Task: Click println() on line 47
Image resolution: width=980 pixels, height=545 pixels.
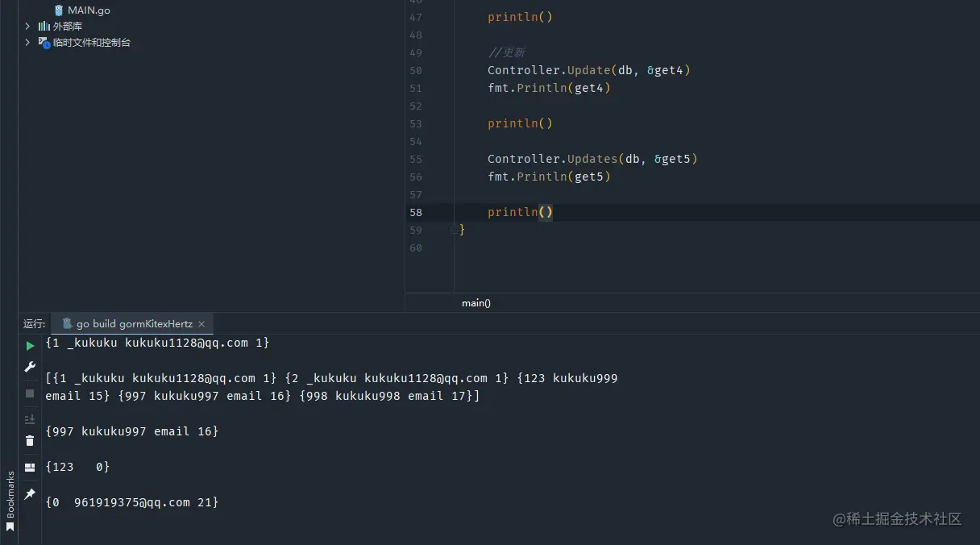Action: click(x=520, y=18)
